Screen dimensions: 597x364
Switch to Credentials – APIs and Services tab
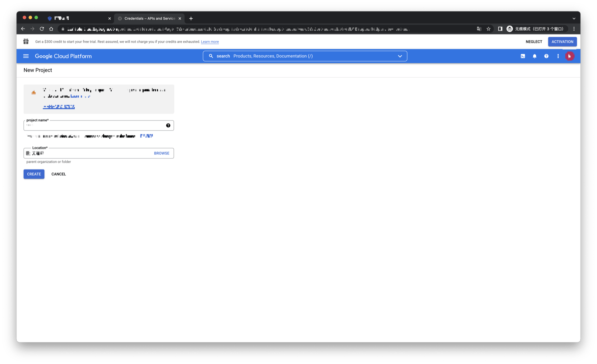(149, 18)
